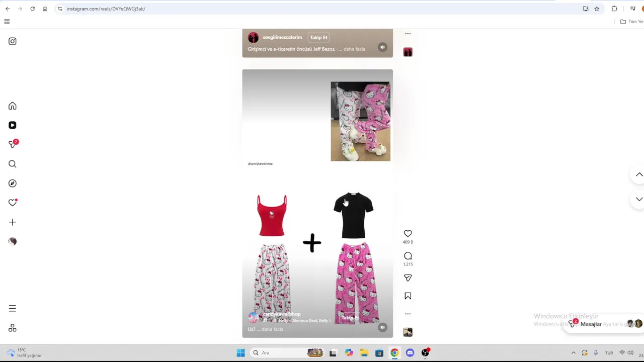
Task: Open browser extensions puzzle icon
Action: (x=614, y=9)
